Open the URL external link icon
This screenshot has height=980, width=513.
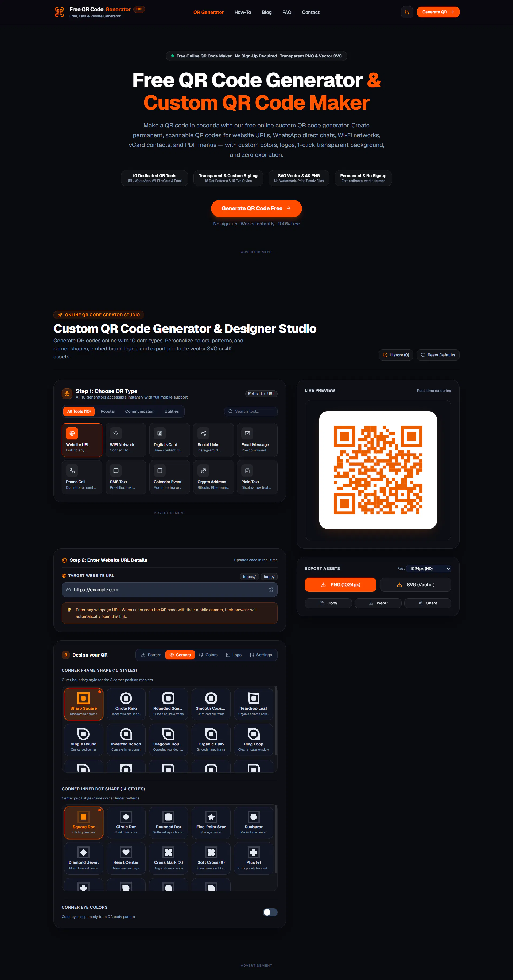(x=271, y=590)
